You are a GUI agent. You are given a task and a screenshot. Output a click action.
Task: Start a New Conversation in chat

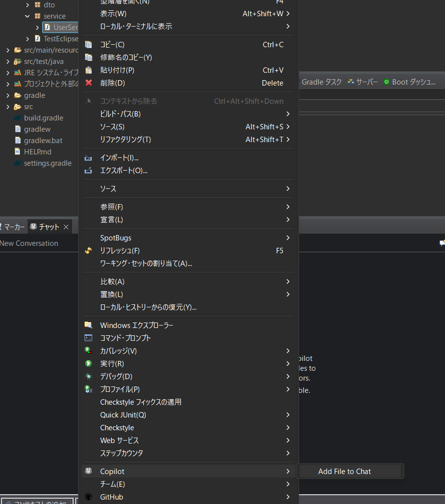click(28, 243)
